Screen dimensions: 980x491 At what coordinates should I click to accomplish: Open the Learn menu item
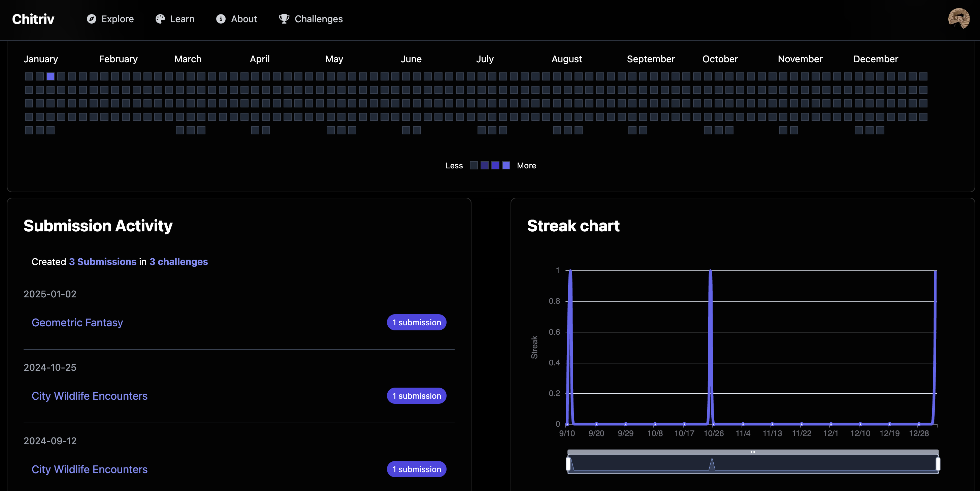[x=182, y=19]
